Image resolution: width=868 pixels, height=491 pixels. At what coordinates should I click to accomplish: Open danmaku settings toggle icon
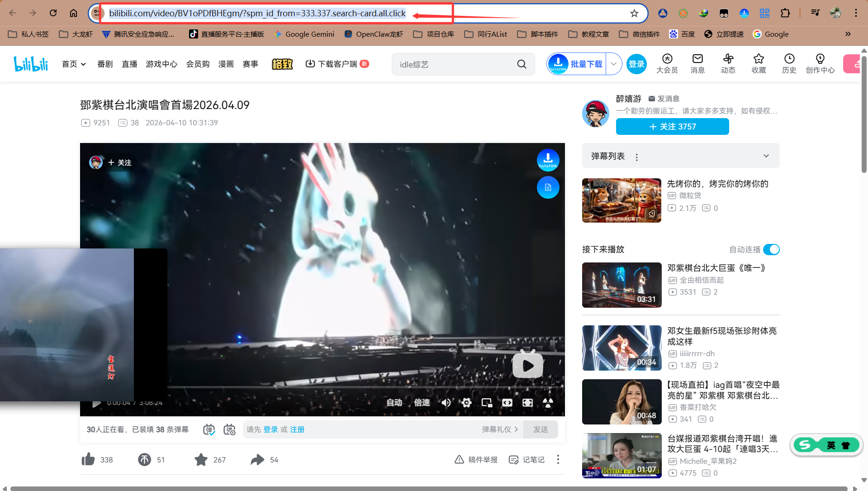229,429
